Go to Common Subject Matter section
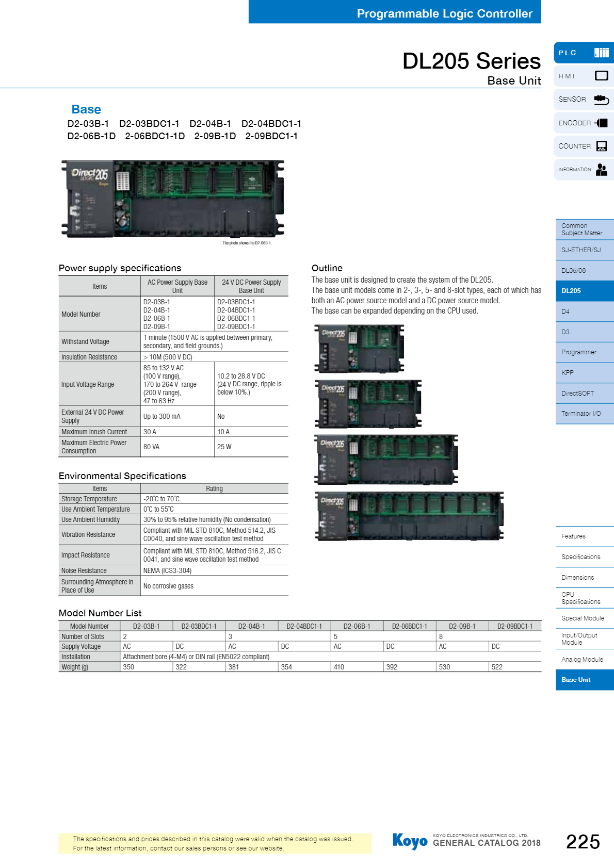 (585, 230)
